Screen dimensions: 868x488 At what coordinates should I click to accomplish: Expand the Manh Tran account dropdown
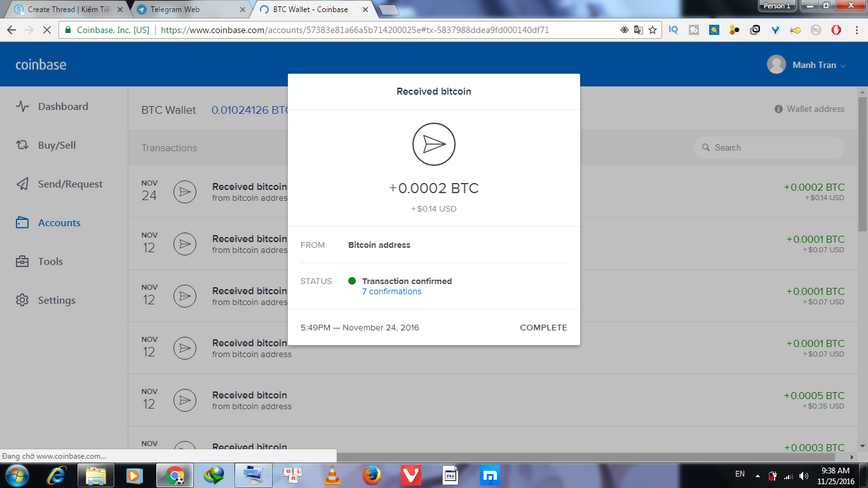(x=843, y=65)
